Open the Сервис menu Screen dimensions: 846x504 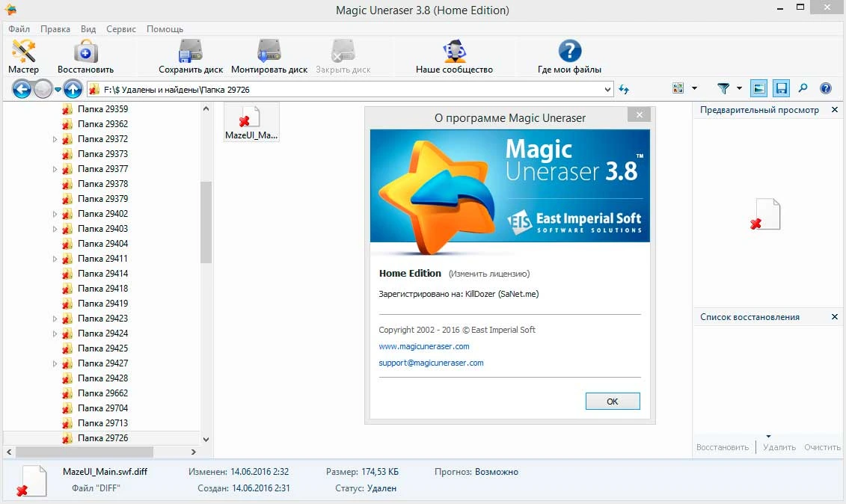pos(121,28)
